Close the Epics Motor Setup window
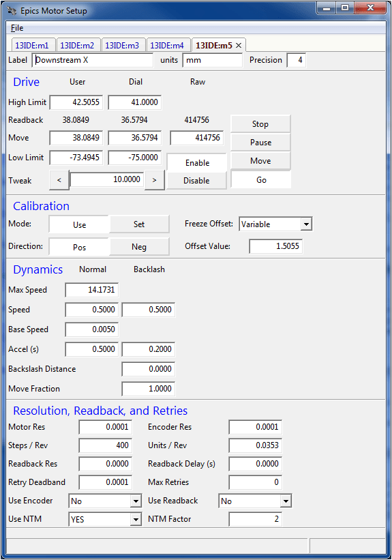The image size is (392, 560). [x=371, y=8]
